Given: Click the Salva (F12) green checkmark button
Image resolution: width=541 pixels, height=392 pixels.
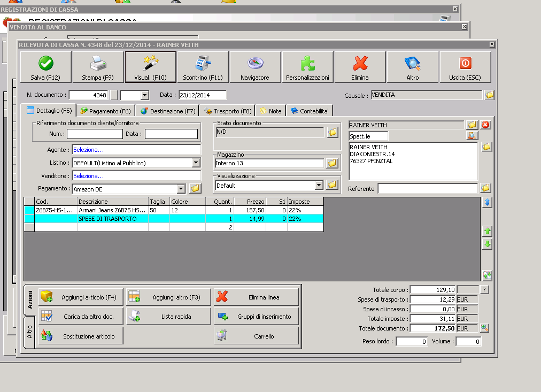Looking at the screenshot, I should (x=45, y=68).
